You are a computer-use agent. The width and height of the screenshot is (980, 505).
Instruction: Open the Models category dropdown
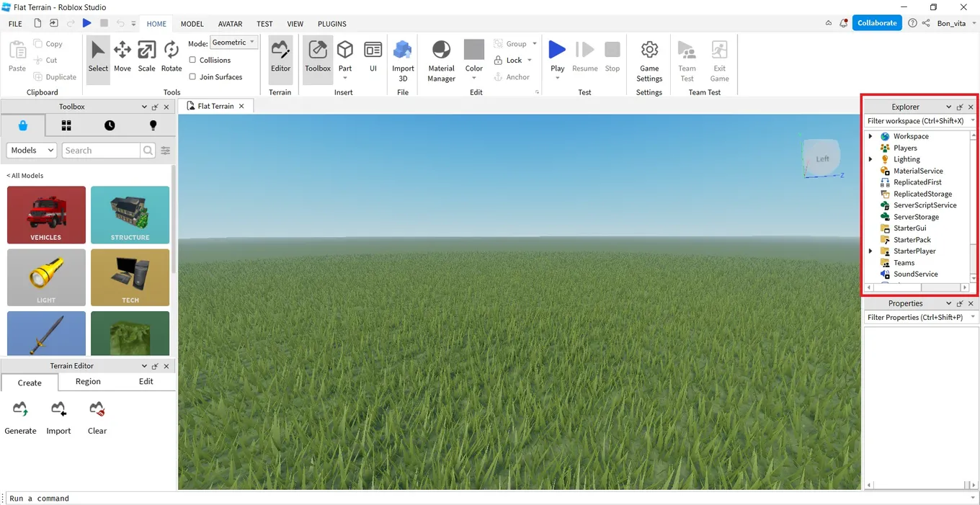pyautogui.click(x=32, y=151)
